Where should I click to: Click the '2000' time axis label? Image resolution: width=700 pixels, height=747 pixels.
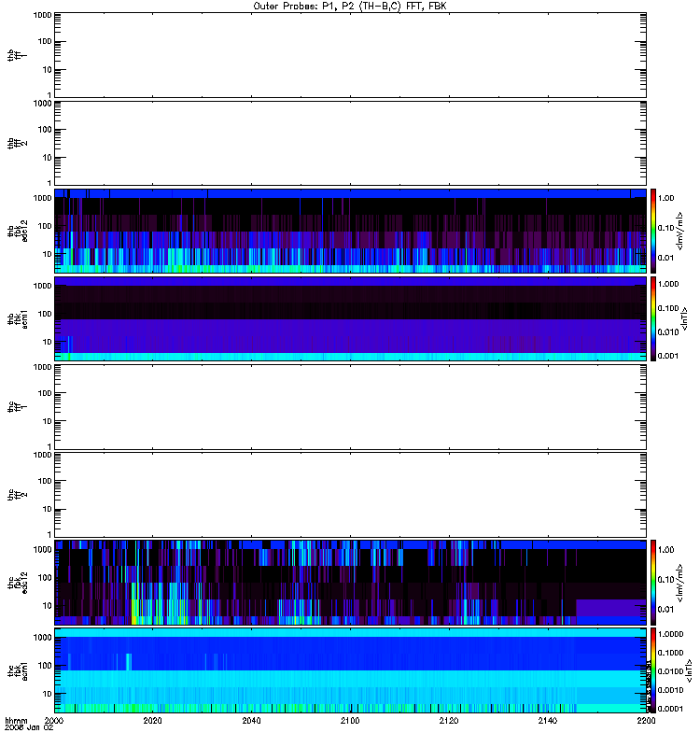coord(54,720)
